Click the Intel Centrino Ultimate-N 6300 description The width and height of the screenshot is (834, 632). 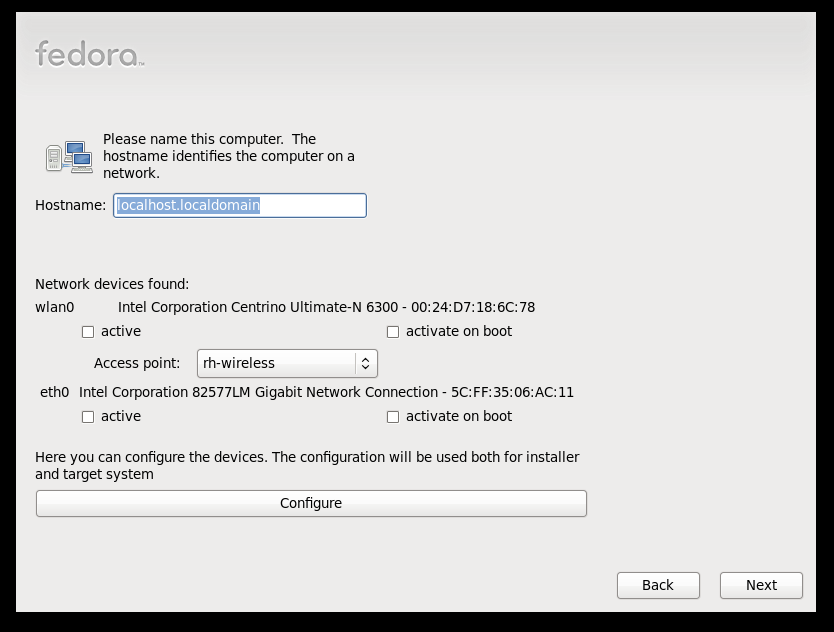coord(326,307)
